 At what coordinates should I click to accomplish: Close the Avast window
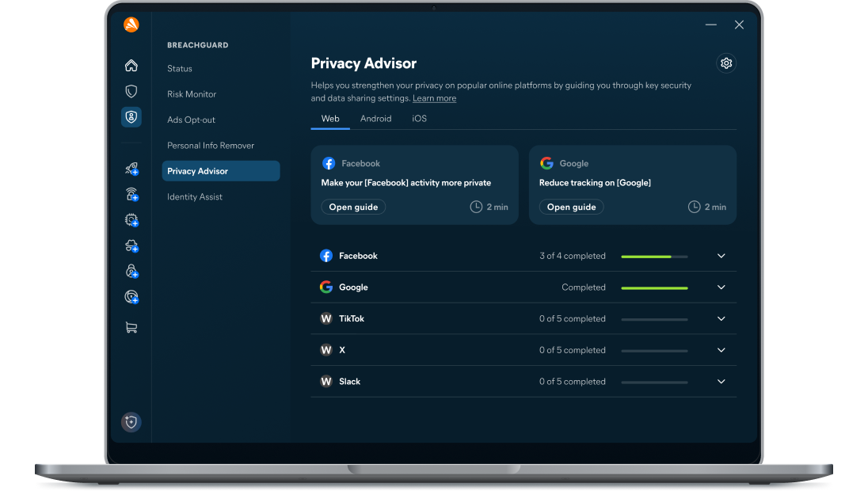point(739,25)
